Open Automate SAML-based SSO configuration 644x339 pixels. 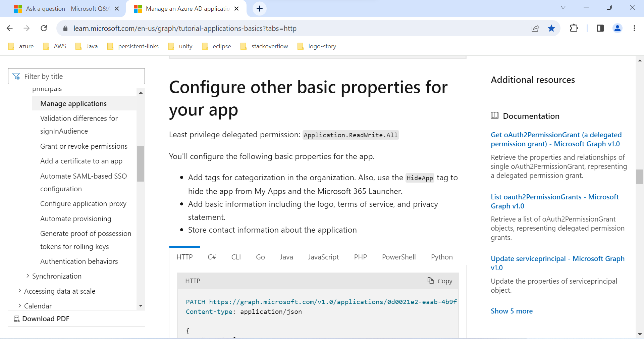[84, 183]
